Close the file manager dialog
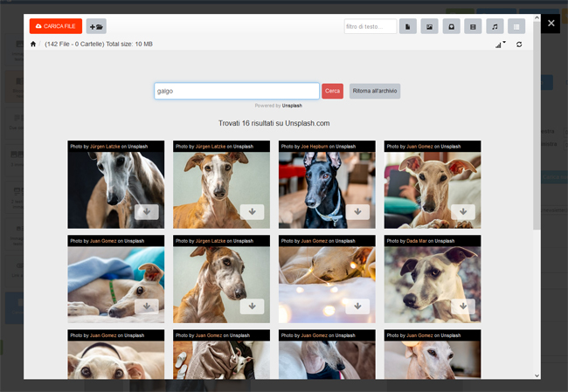568x392 pixels. (x=551, y=24)
